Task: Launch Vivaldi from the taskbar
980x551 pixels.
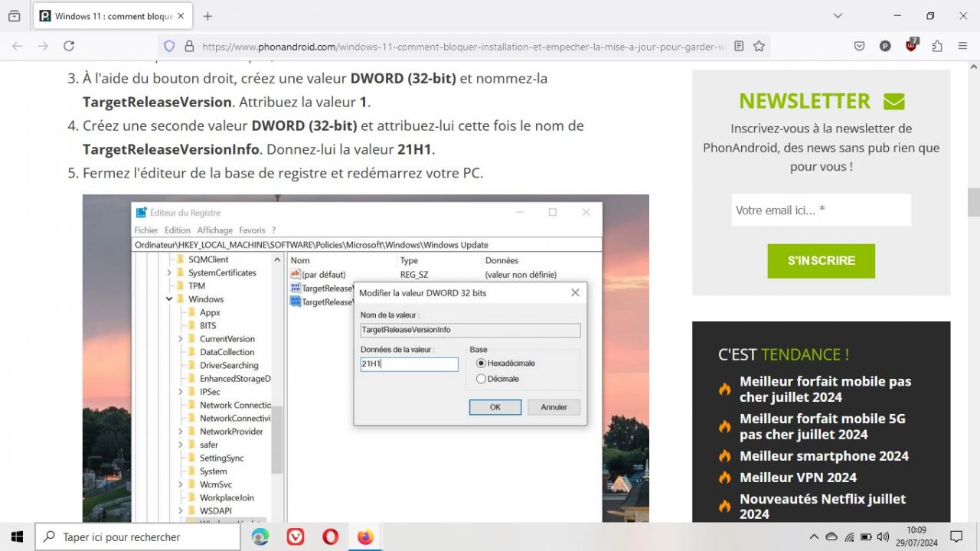Action: (x=296, y=537)
